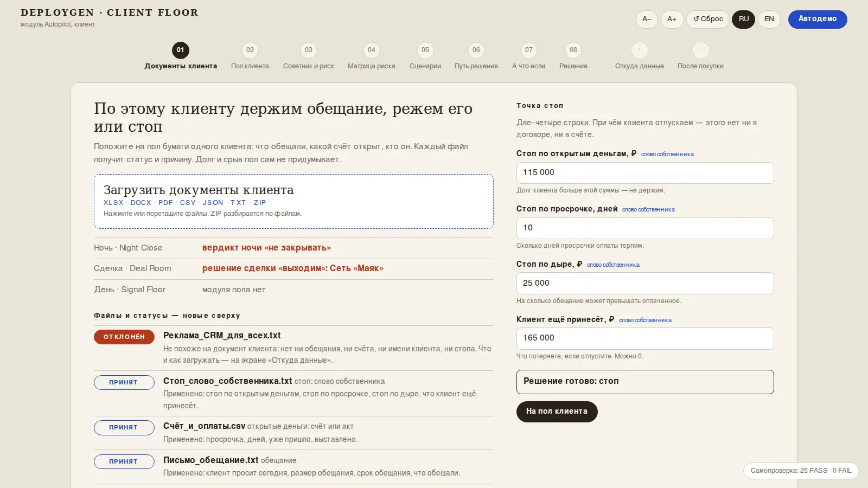This screenshot has height=488, width=868.
Task: Open step 06 Путь решения
Action: [476, 56]
